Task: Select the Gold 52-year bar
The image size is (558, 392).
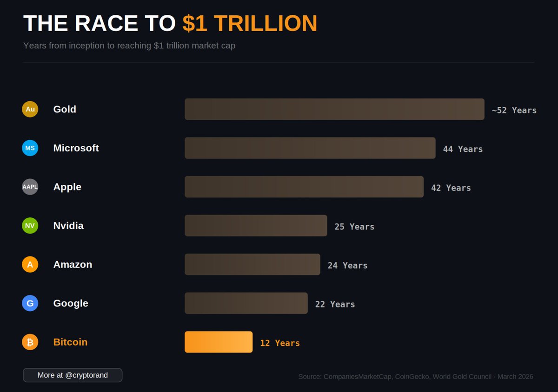Action: pos(334,109)
